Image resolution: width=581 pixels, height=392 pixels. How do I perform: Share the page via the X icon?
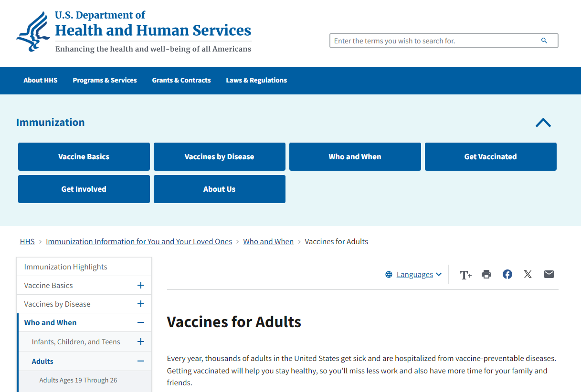(x=528, y=274)
